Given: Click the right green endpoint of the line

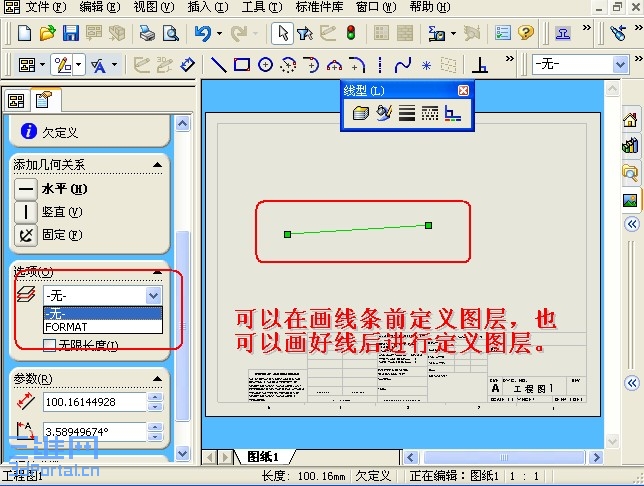Looking at the screenshot, I should click(428, 225).
